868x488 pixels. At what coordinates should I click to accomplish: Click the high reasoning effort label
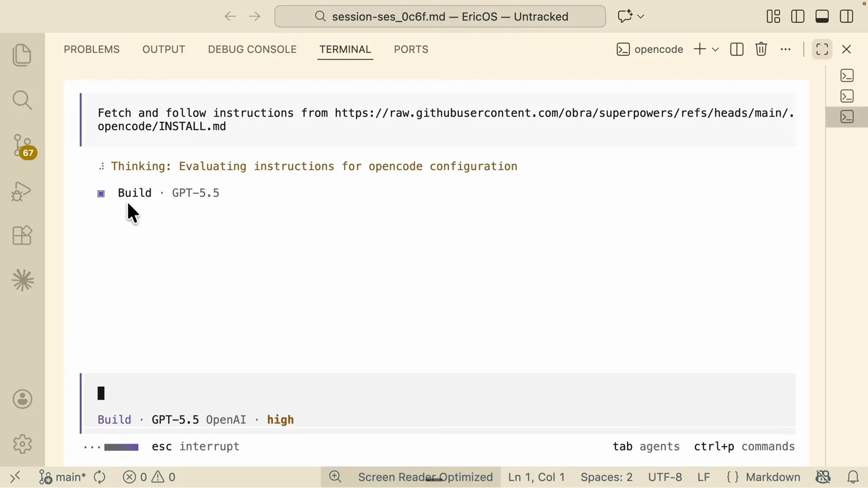click(280, 420)
